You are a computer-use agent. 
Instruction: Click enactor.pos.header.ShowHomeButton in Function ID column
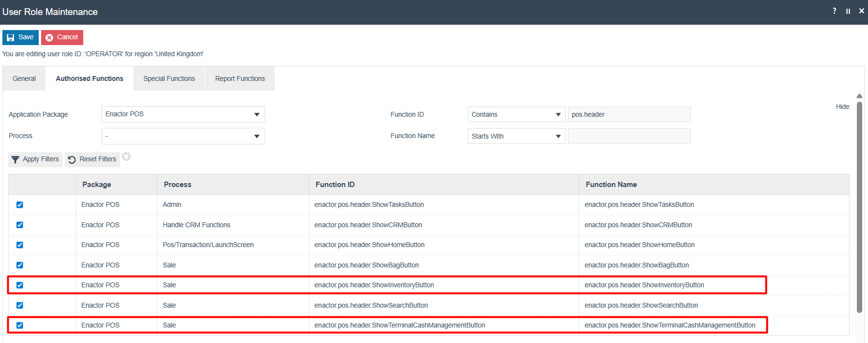coord(370,245)
